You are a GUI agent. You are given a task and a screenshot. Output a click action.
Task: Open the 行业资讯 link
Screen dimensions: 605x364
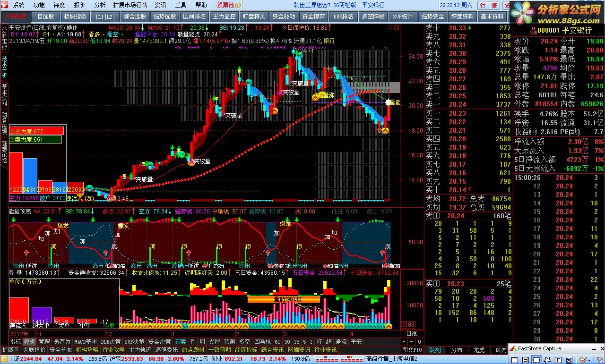(x=325, y=350)
